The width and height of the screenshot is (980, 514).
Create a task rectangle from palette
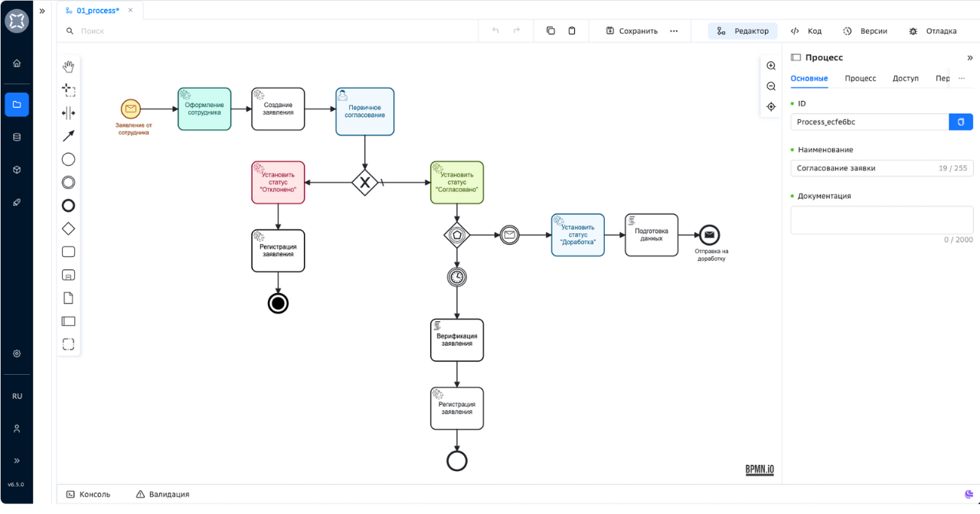(x=68, y=252)
